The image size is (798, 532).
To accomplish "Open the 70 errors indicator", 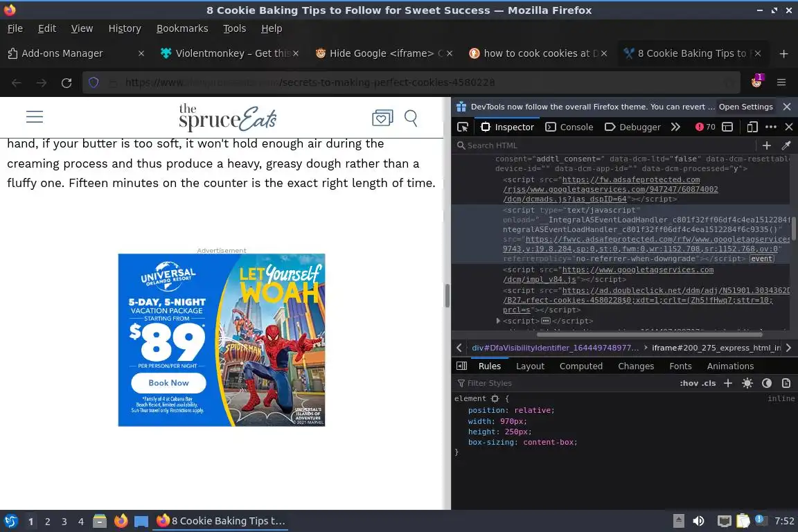I will pos(705,127).
